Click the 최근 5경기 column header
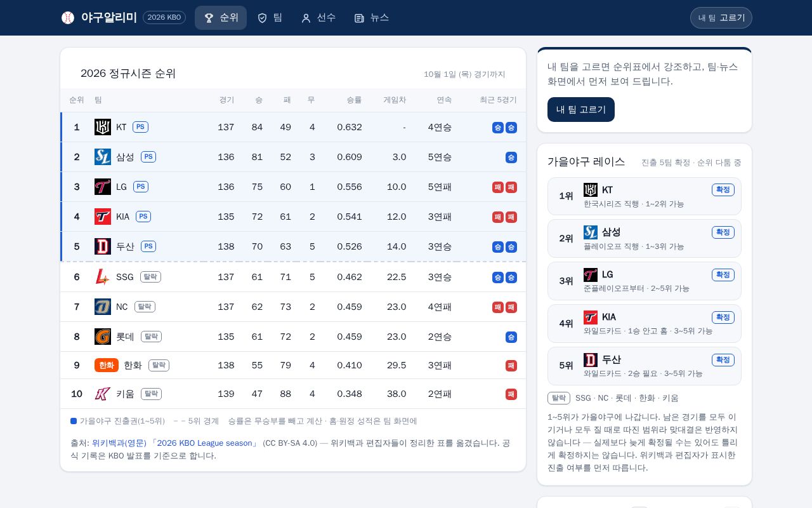This screenshot has width=812, height=508. [x=498, y=100]
